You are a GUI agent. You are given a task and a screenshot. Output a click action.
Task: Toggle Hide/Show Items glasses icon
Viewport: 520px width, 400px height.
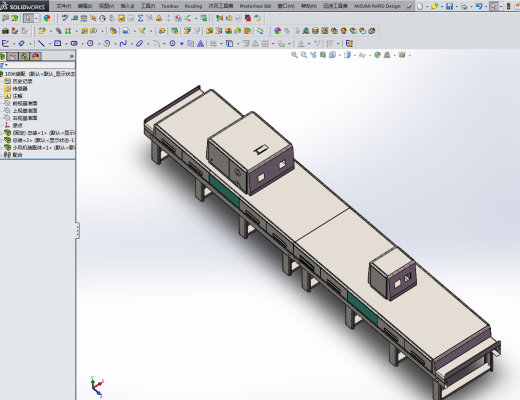pos(362,55)
